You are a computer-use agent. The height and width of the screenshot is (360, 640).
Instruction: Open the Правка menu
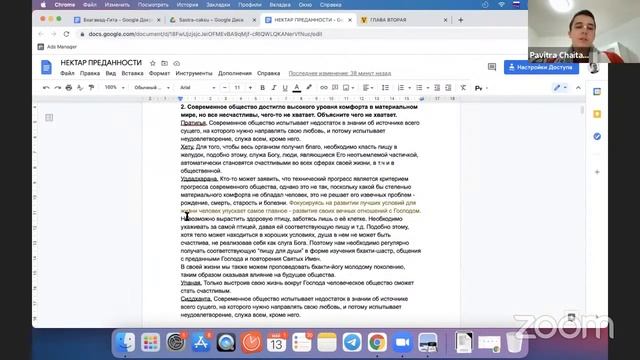(90, 73)
